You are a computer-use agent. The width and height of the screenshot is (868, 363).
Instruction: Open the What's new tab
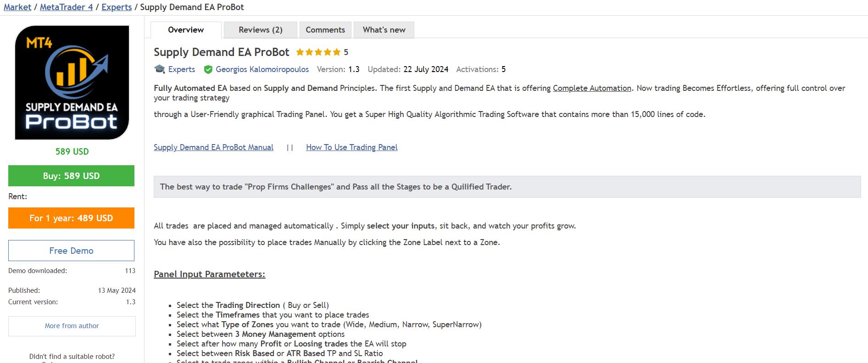[x=384, y=30]
